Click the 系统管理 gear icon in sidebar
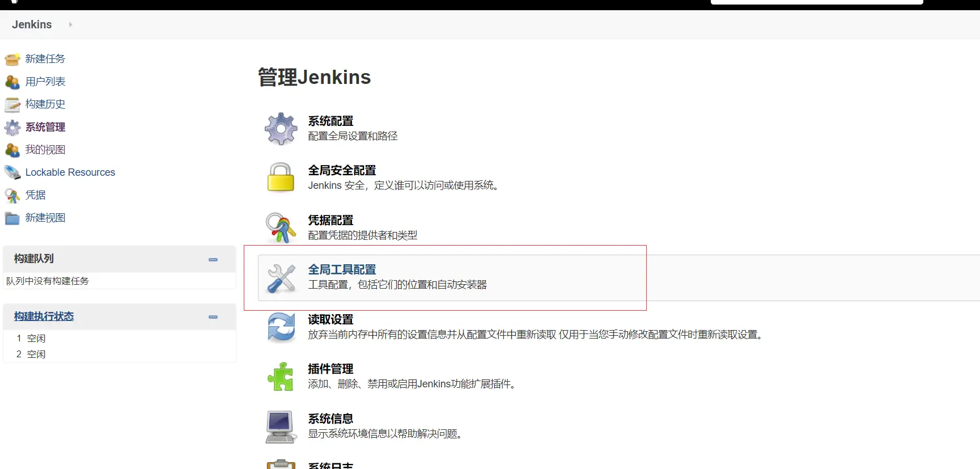Screen dimensions: 980x469 12,127
